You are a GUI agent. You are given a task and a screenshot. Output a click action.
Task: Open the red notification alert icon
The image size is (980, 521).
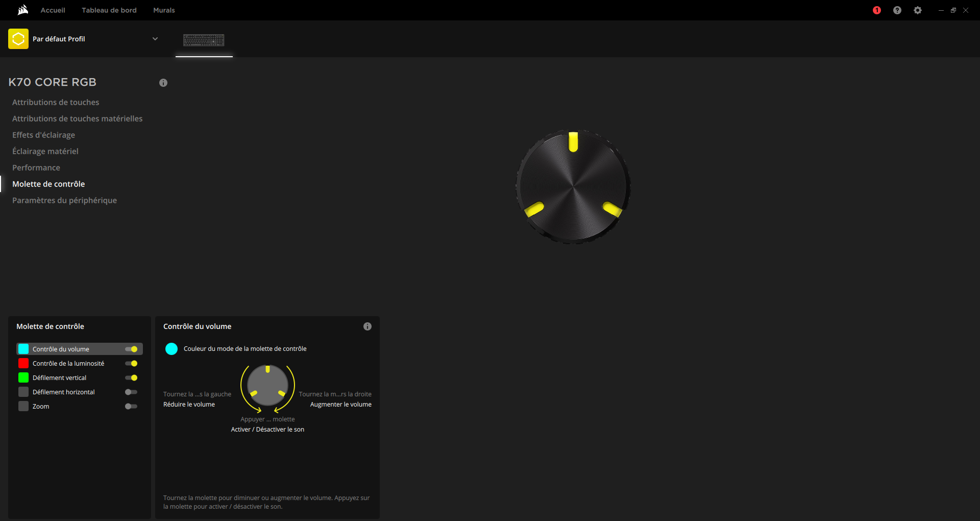(x=877, y=10)
